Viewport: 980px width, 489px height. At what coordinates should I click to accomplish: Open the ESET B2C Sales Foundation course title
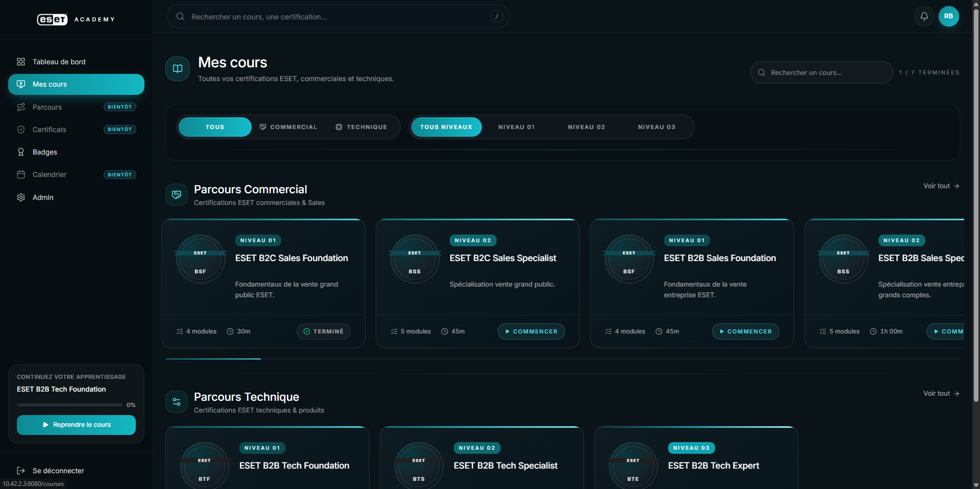pos(291,258)
